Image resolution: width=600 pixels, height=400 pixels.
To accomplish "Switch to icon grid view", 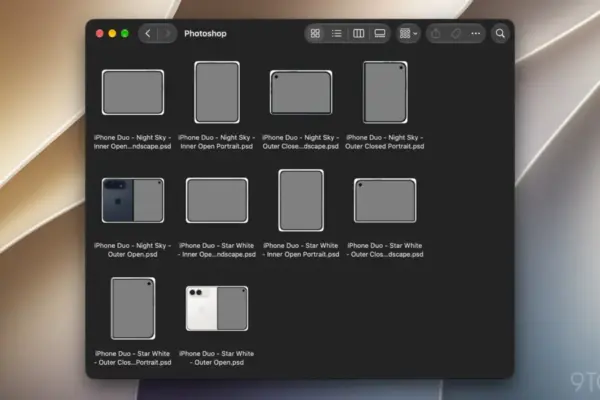I will pos(315,34).
